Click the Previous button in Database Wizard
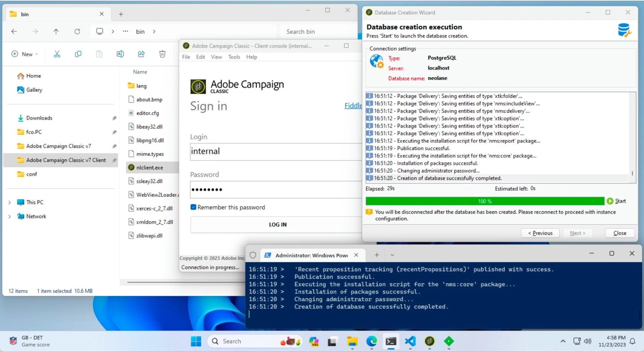Screen dimensions: 644x352 click(x=540, y=233)
